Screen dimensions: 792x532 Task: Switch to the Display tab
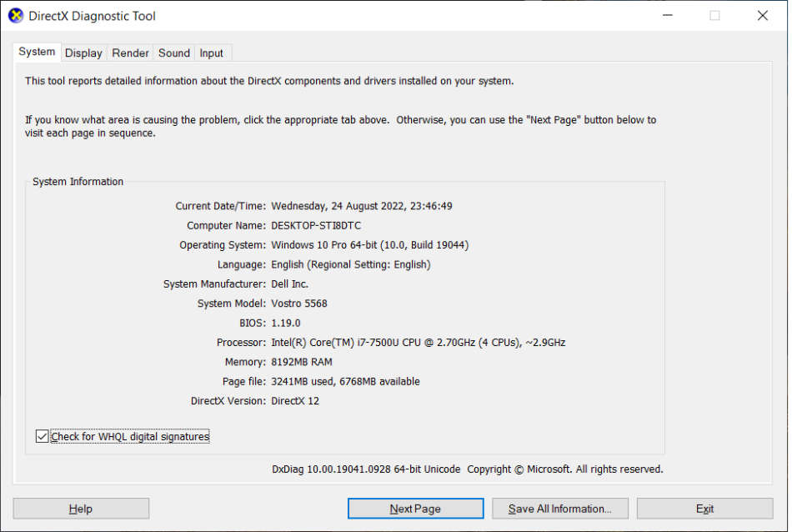pos(83,53)
